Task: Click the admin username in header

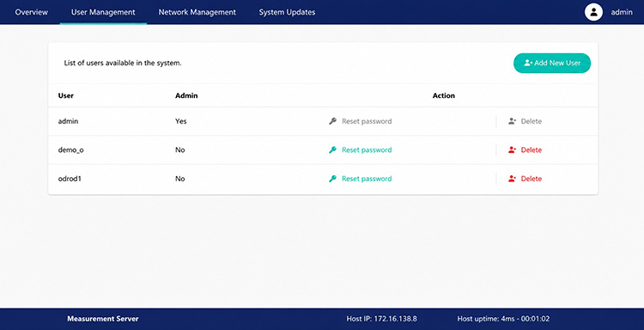Action: (622, 12)
